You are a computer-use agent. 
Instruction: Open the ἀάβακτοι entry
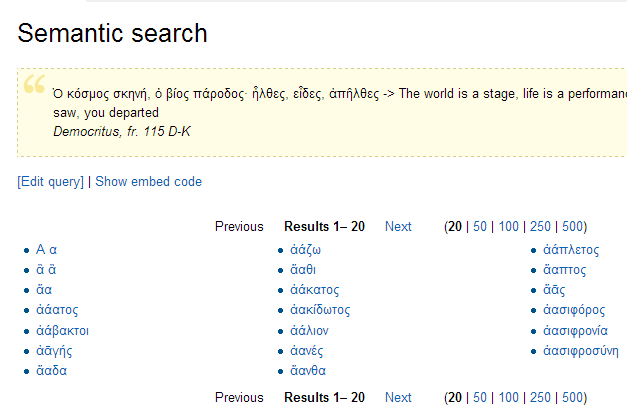(63, 330)
